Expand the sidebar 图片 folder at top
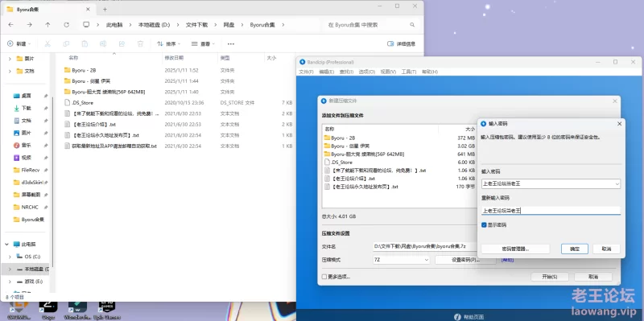644x321 pixels. pos(10,59)
